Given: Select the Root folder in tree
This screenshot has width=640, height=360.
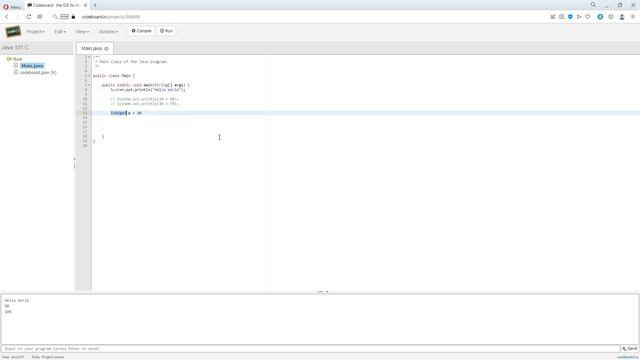Looking at the screenshot, I should [18, 59].
